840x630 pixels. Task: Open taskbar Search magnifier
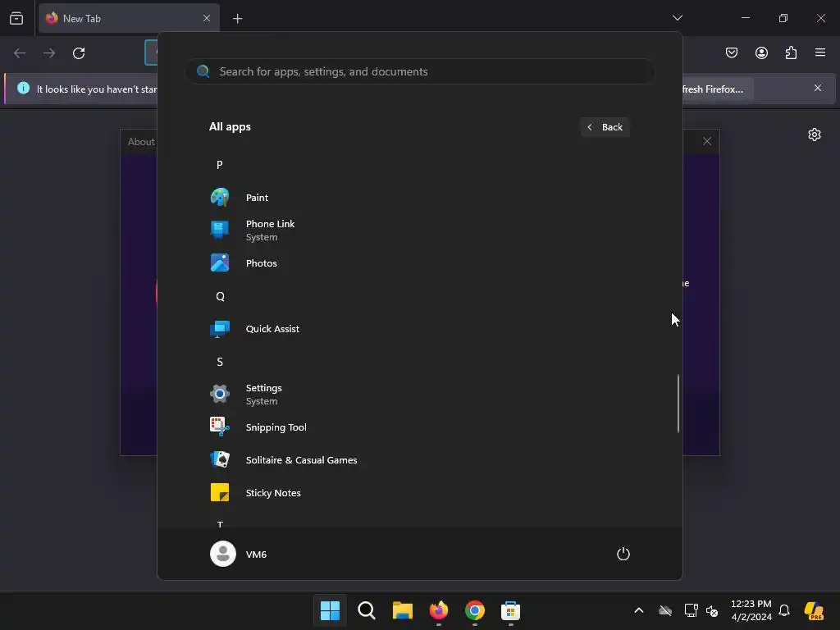pyautogui.click(x=367, y=610)
